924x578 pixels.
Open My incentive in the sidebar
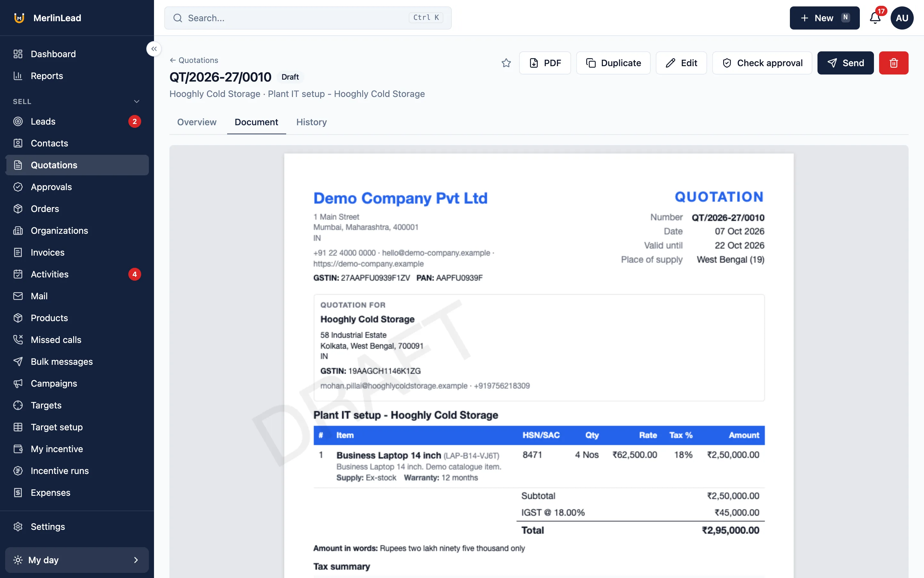coord(77,449)
